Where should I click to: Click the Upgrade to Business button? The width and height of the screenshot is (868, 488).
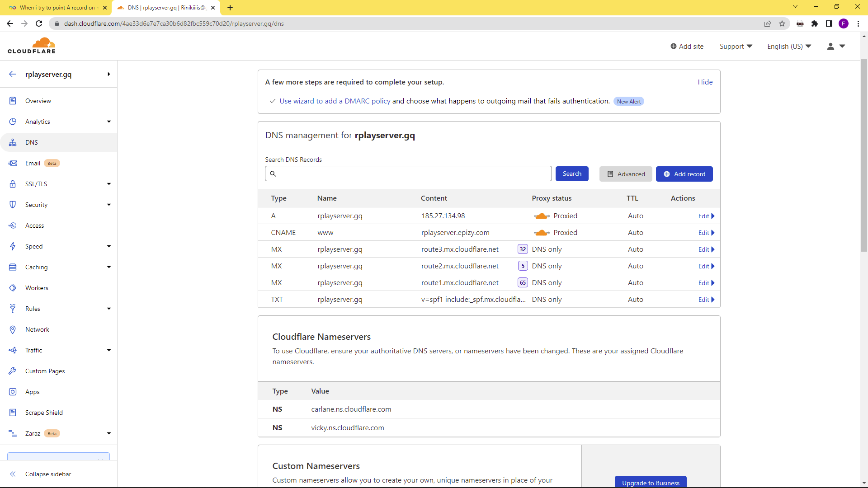point(651,482)
